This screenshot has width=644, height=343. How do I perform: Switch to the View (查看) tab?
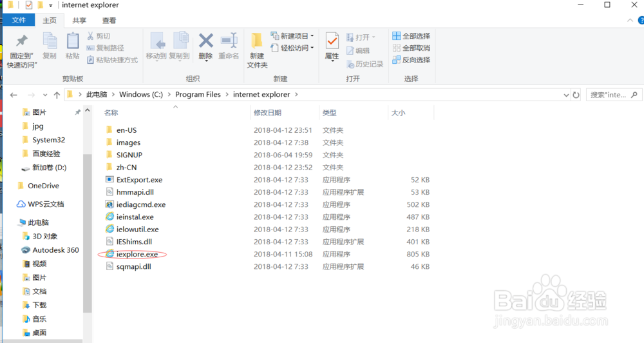click(x=109, y=21)
